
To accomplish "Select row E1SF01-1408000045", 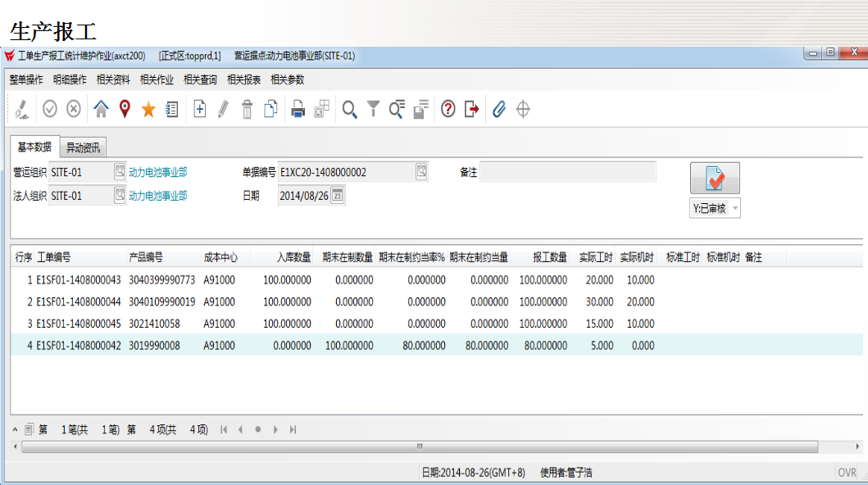I will coord(436,324).
